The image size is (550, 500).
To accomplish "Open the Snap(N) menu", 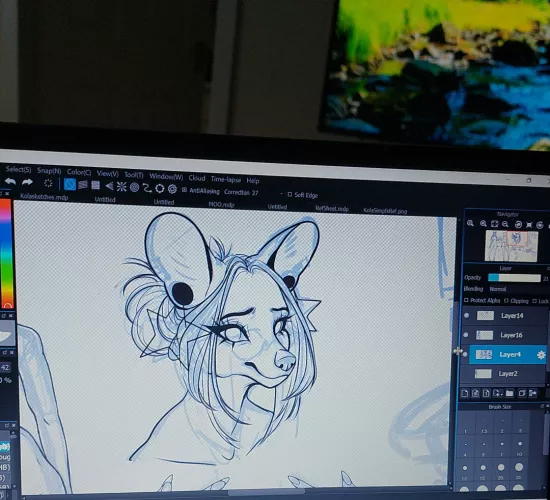I will pyautogui.click(x=49, y=171).
